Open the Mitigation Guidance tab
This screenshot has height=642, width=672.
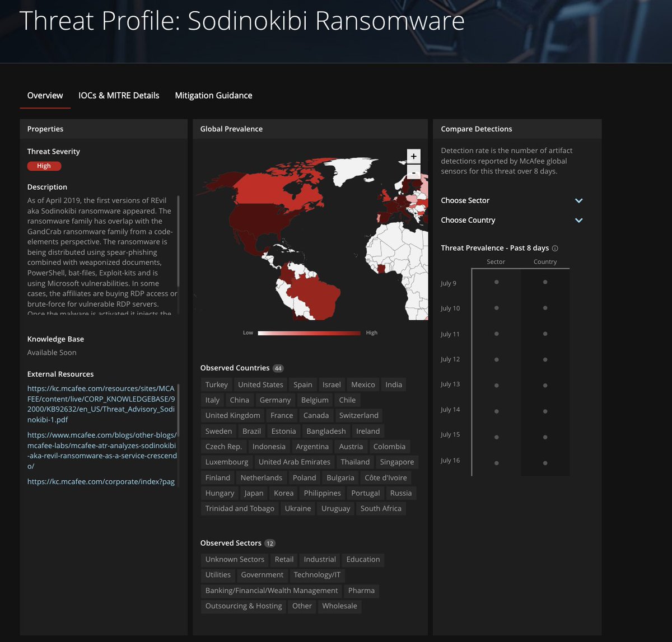(x=213, y=95)
